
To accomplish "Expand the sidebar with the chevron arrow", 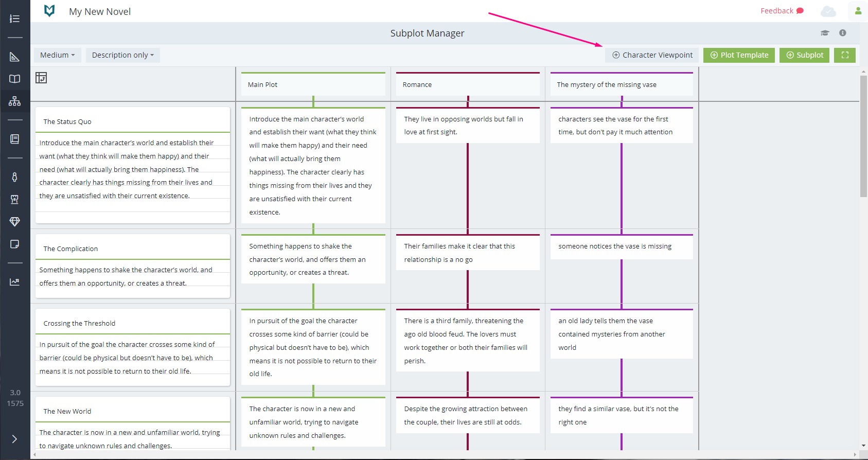I will (x=14, y=439).
